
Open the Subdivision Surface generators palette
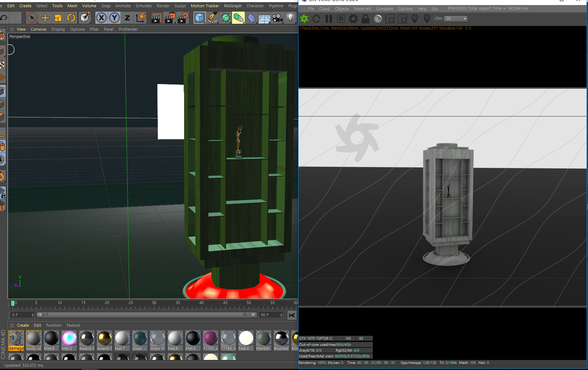pos(226,18)
